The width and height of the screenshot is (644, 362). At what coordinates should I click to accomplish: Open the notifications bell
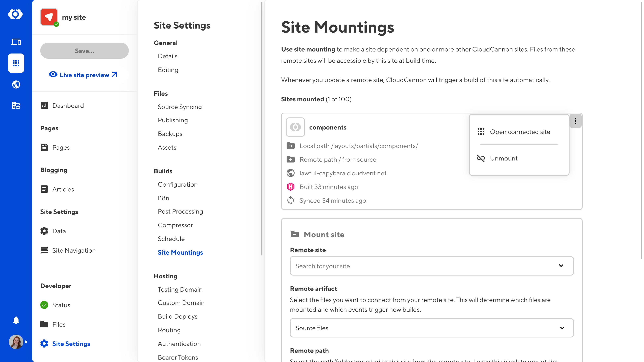click(16, 320)
